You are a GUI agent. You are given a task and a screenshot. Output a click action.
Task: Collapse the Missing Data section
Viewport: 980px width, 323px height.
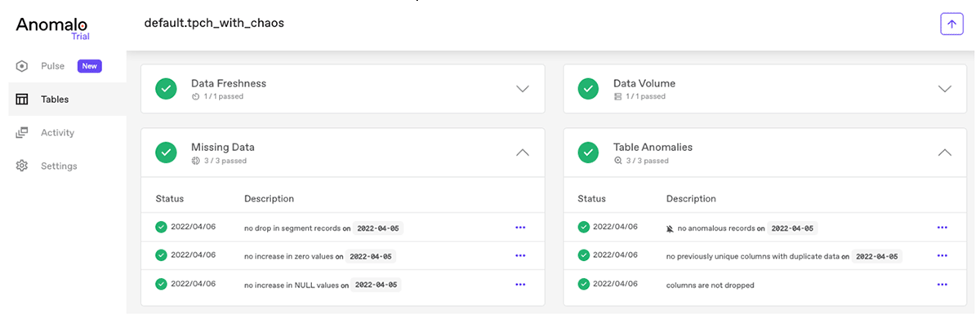(x=523, y=153)
